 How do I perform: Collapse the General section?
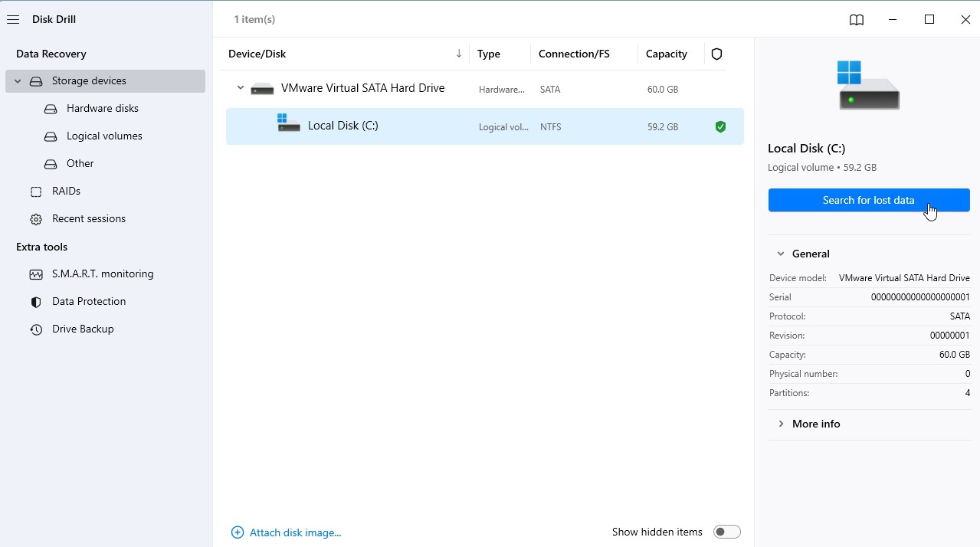click(781, 254)
